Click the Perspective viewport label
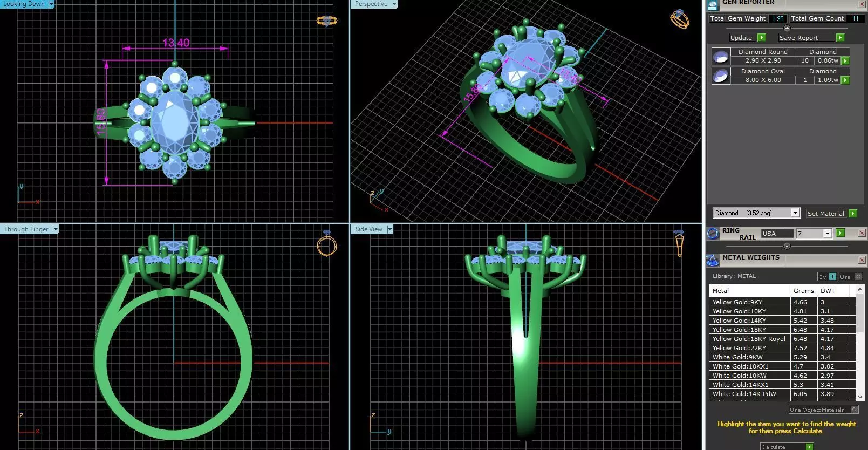 click(x=371, y=4)
